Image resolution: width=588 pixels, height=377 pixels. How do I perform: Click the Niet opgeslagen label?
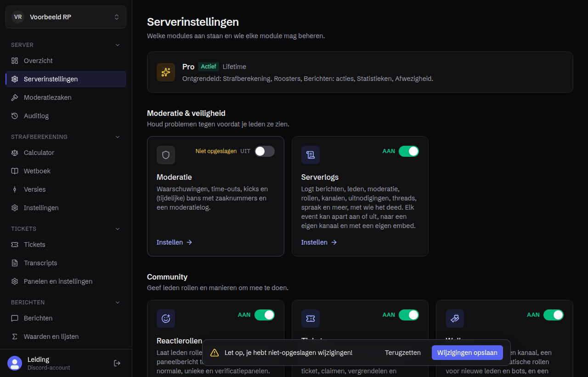pos(216,151)
